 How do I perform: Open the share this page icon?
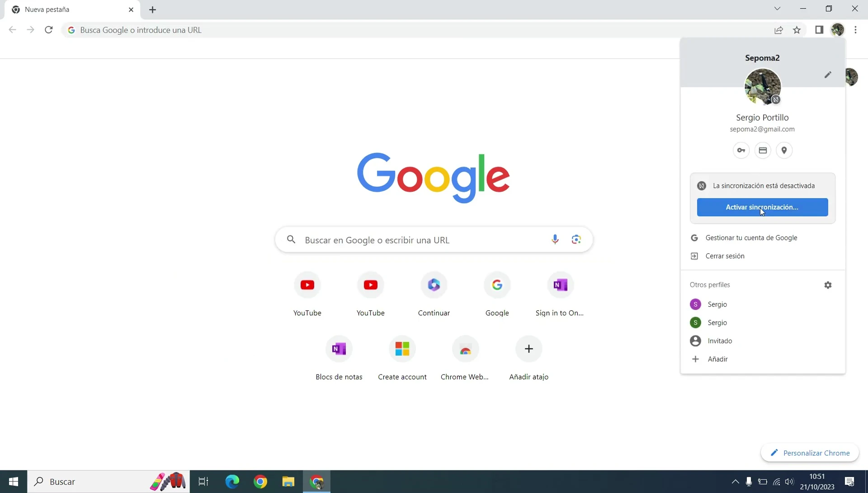tap(778, 30)
